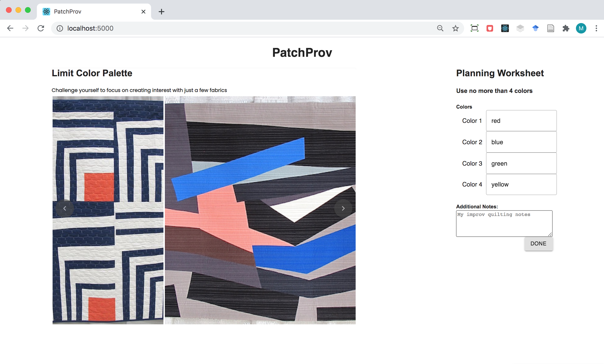Click the yellow macOS minimize button
This screenshot has width=604, height=364.
click(x=18, y=10)
